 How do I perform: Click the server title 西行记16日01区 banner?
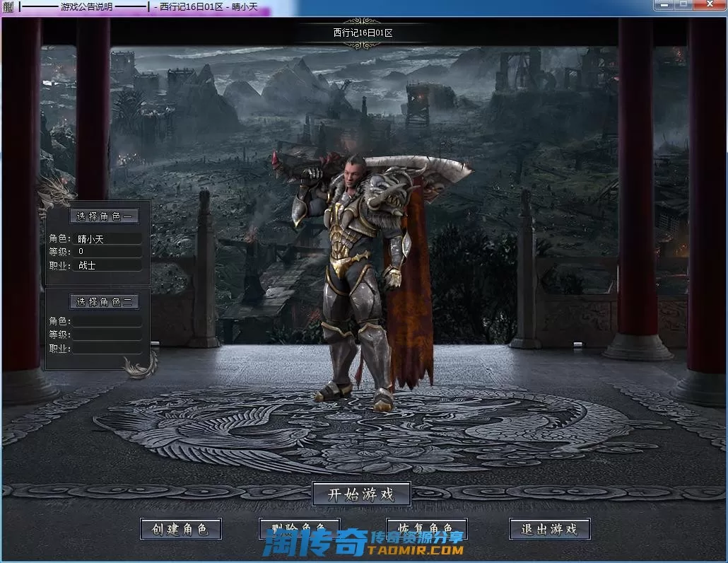click(x=363, y=33)
